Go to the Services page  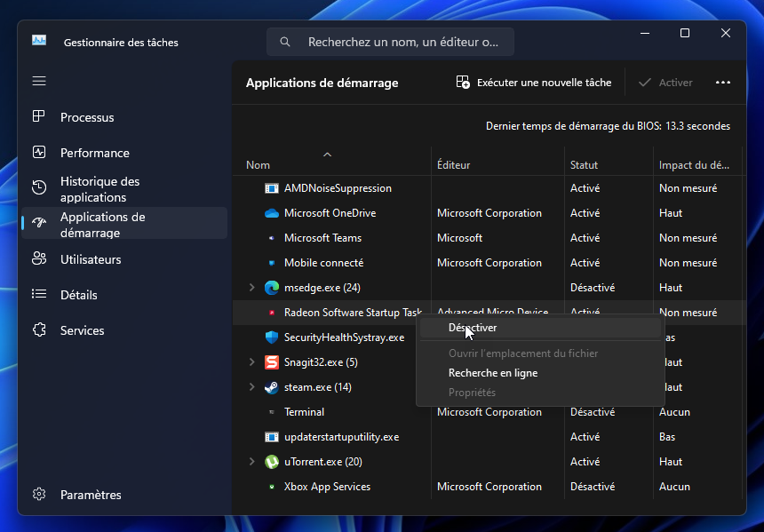(x=124, y=330)
